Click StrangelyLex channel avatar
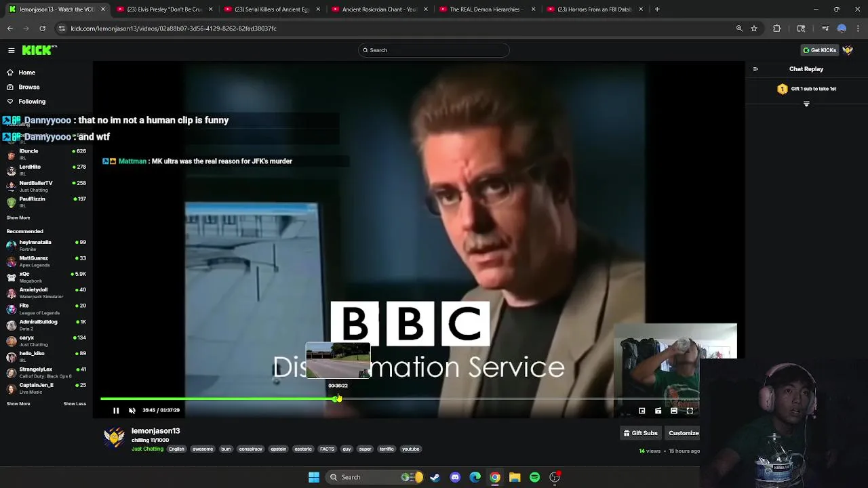 pos(11,372)
